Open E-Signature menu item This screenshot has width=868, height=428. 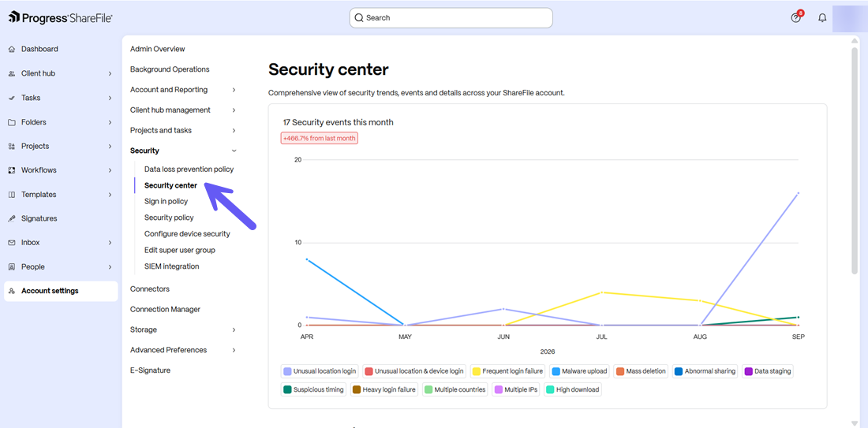[x=150, y=370]
